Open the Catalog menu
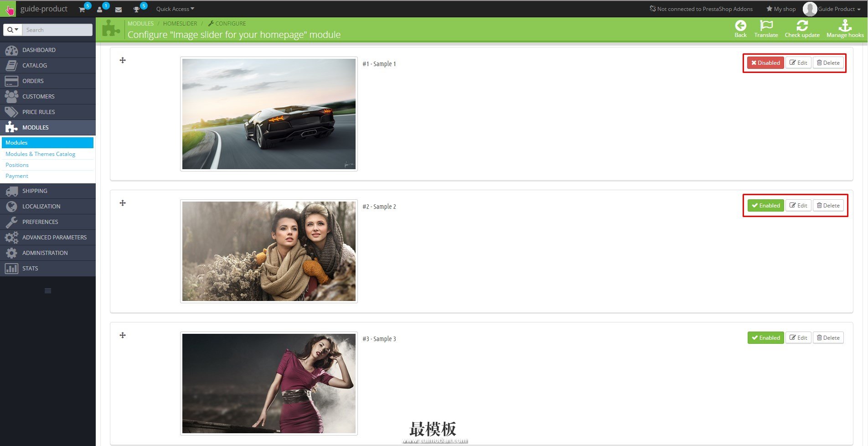 tap(35, 65)
